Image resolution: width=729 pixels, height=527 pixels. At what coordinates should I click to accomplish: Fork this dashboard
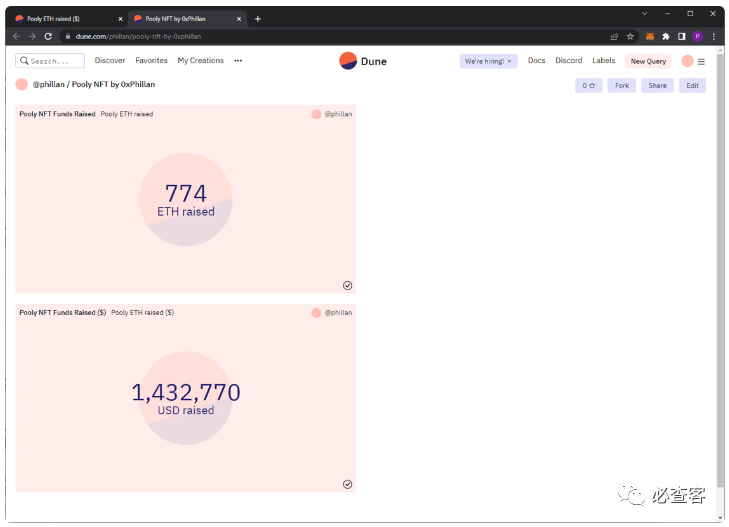622,86
